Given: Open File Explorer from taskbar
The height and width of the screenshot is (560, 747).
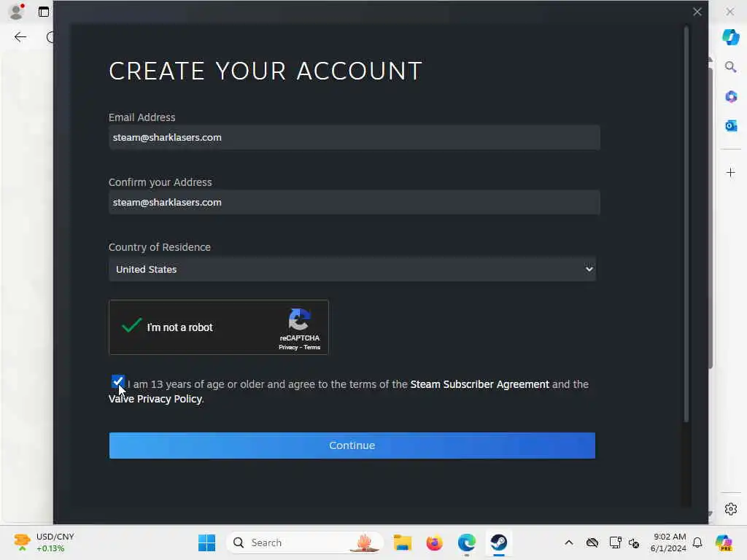Looking at the screenshot, I should tap(403, 542).
